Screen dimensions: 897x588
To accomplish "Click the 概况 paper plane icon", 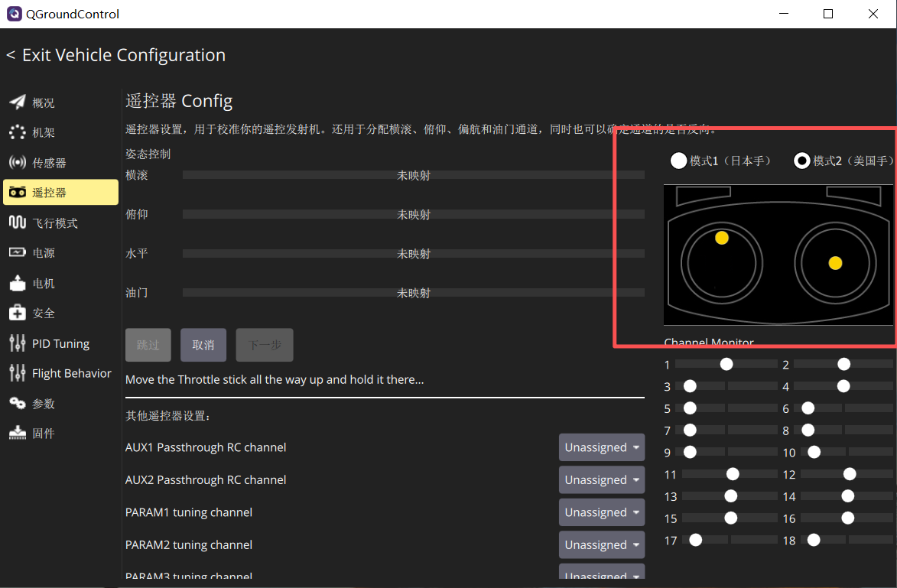I will (17, 102).
